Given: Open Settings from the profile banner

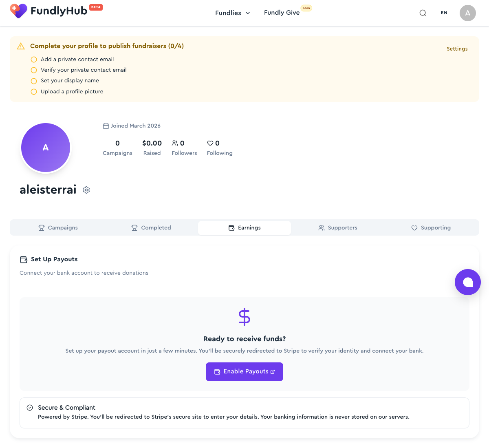Looking at the screenshot, I should pos(457,49).
